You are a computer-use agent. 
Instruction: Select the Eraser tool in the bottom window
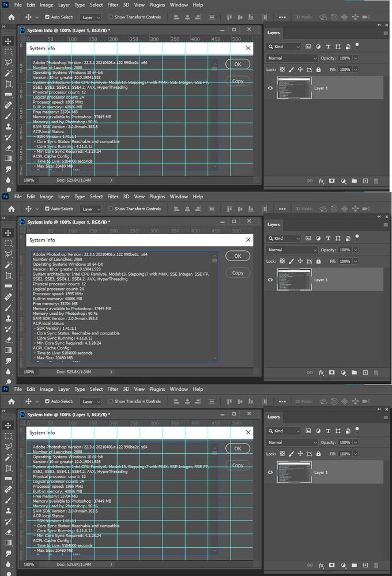(x=8, y=532)
